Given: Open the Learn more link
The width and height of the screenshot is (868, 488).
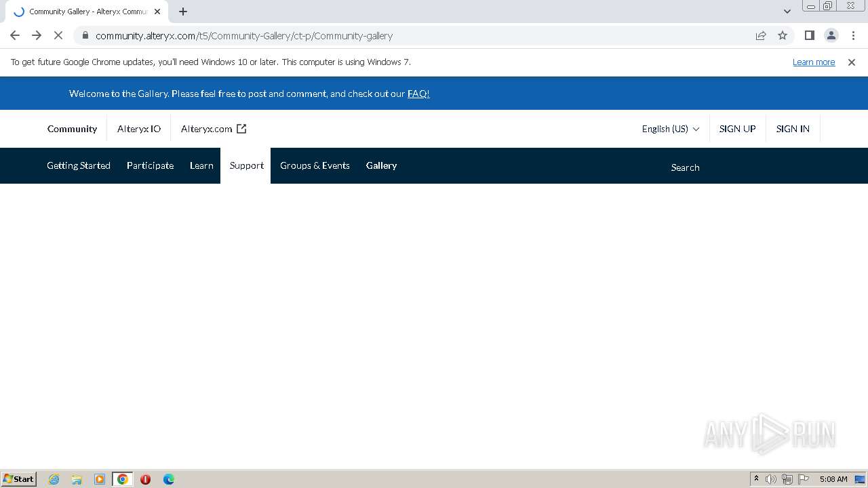Looking at the screenshot, I should 814,62.
